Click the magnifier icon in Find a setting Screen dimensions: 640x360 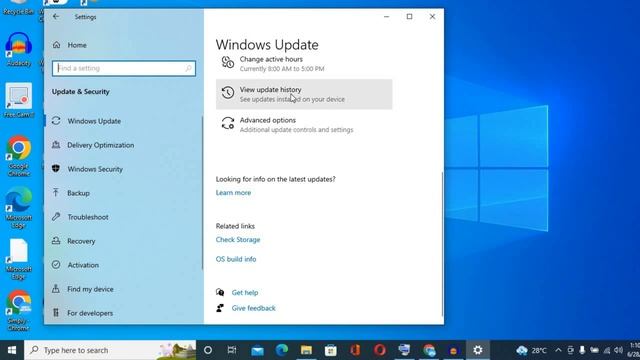tap(188, 68)
